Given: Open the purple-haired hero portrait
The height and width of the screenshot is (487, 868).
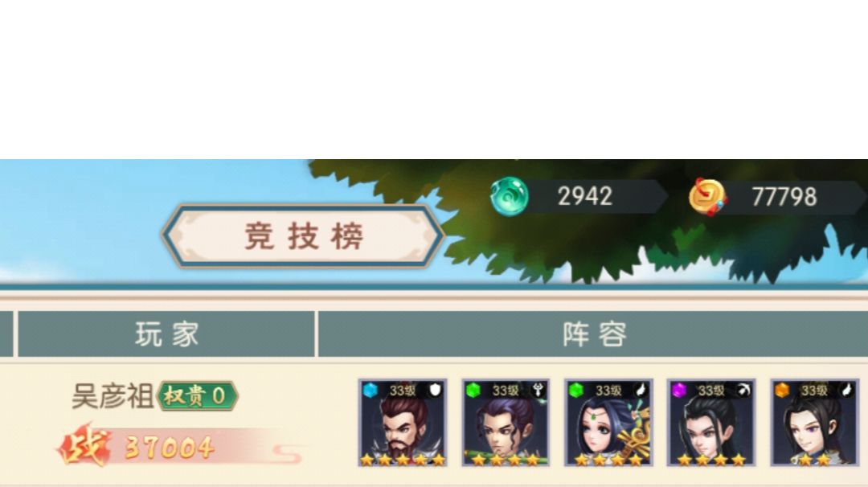Looking at the screenshot, I should [x=506, y=423].
